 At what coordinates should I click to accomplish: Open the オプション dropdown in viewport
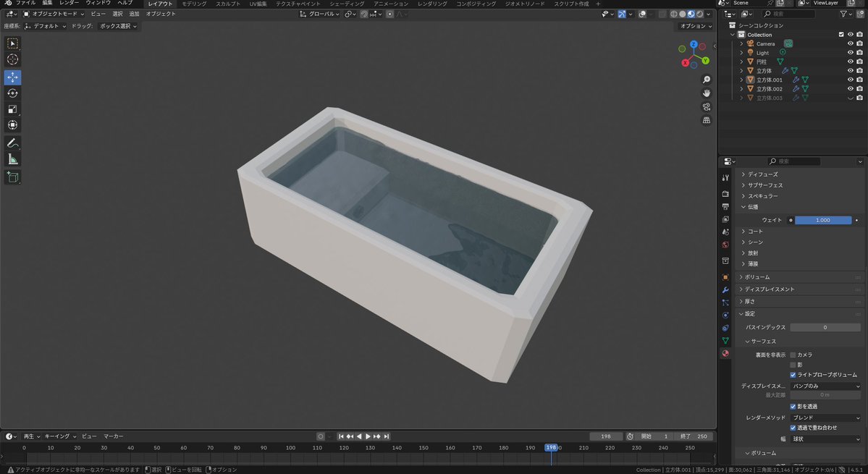point(695,26)
